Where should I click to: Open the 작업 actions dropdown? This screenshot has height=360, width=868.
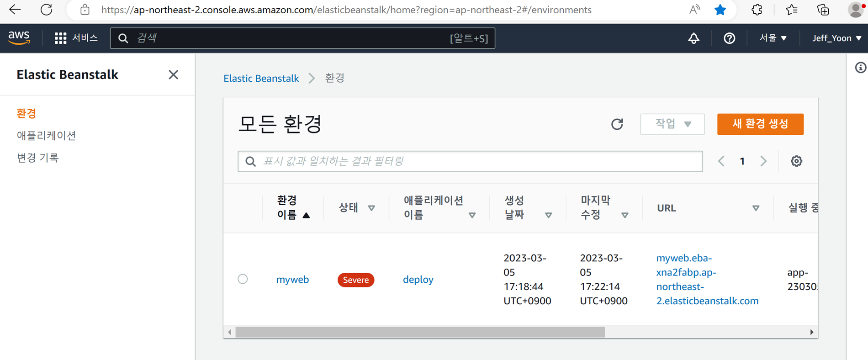pos(672,124)
